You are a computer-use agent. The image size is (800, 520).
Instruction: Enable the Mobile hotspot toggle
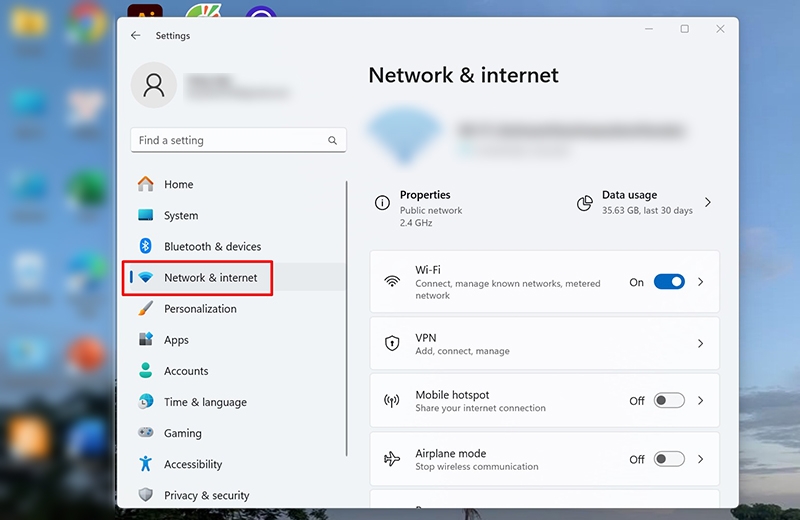[x=669, y=401]
